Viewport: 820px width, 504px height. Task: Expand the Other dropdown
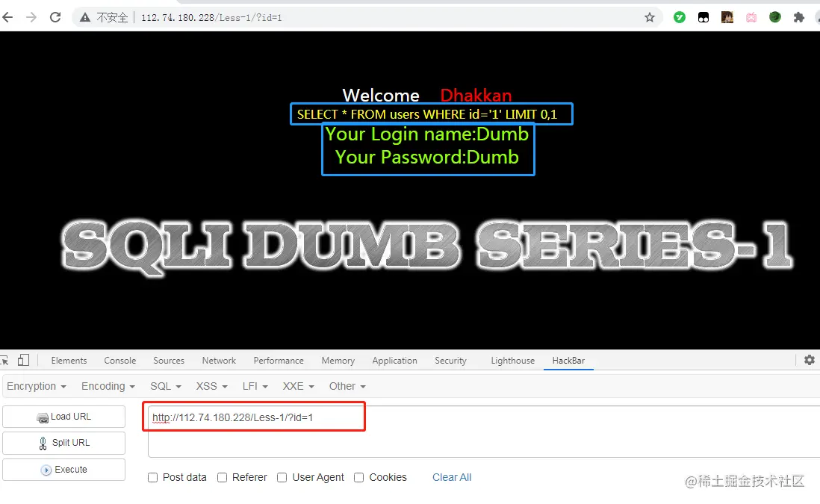(347, 386)
